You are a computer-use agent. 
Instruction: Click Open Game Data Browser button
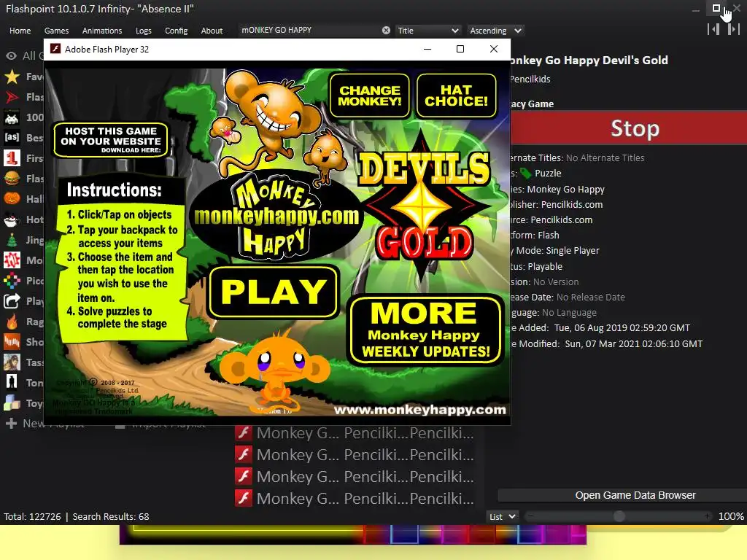click(622, 495)
